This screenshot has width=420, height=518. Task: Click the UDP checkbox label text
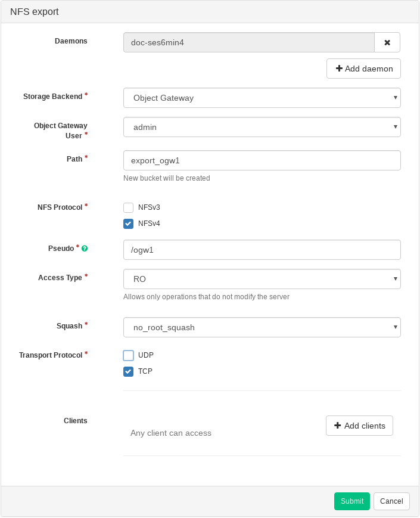pos(146,355)
